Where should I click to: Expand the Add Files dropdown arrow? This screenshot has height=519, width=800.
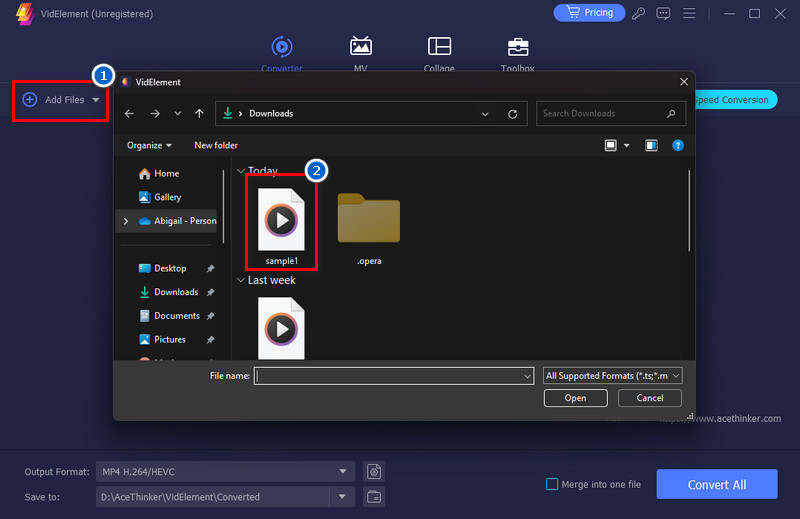(96, 100)
